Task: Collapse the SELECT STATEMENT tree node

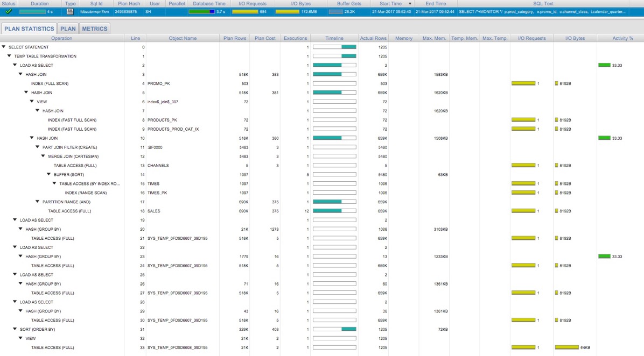Action: click(4, 47)
